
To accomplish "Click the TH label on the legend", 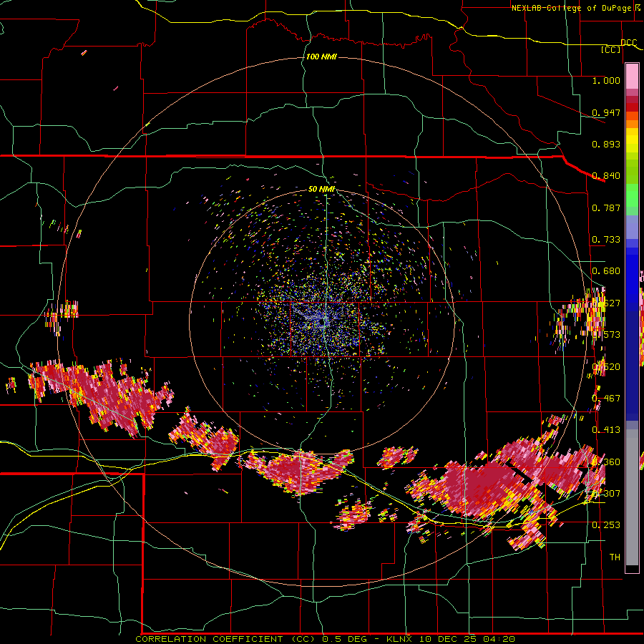I will (x=615, y=557).
